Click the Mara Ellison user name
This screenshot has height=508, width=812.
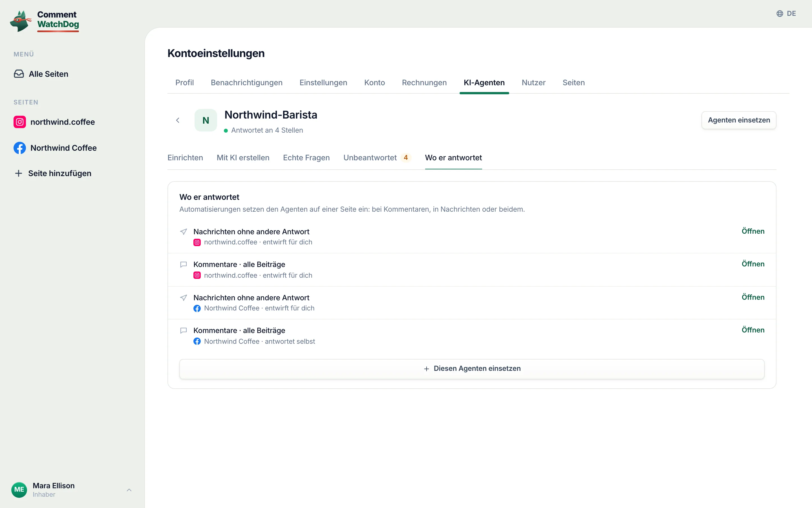[54, 485]
